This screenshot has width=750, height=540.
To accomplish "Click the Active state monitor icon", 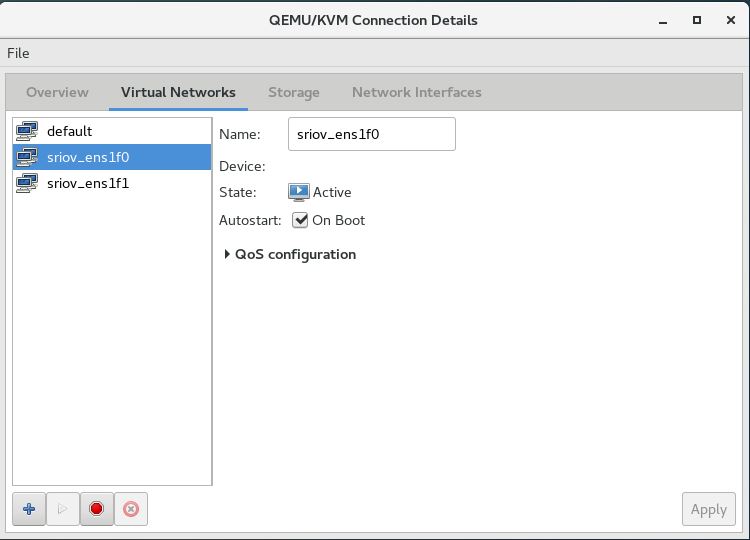I will pyautogui.click(x=298, y=192).
